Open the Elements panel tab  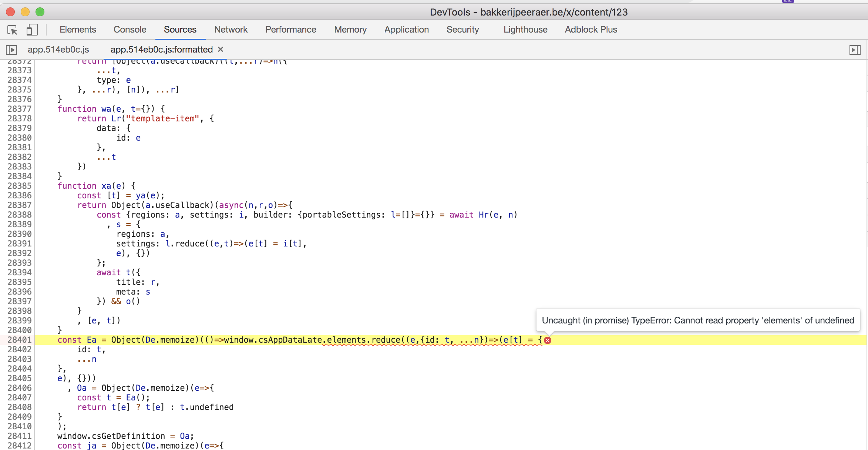click(78, 30)
